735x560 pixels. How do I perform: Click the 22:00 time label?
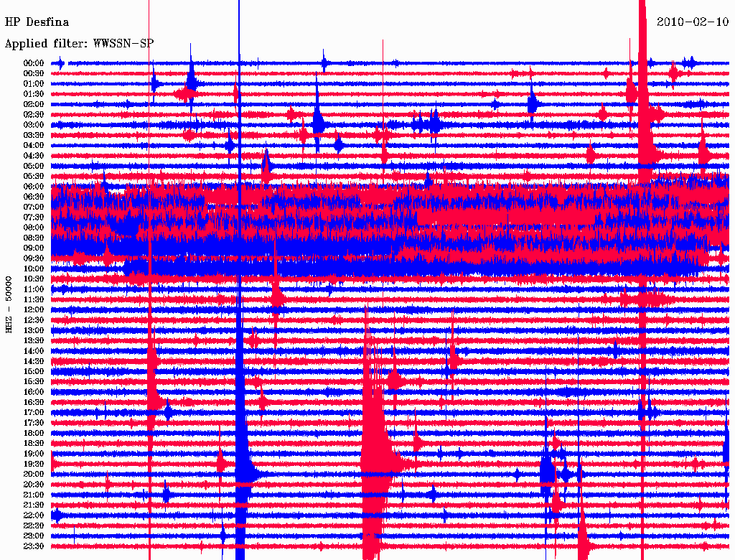34,516
